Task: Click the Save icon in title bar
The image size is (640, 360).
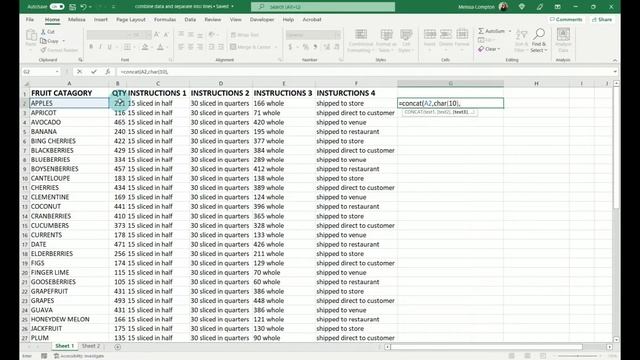Action: (72, 7)
